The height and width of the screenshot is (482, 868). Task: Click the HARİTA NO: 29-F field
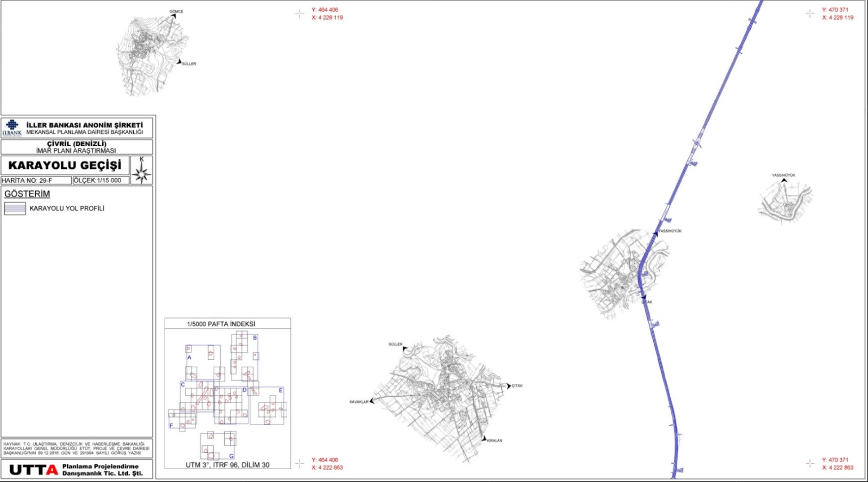[x=36, y=180]
